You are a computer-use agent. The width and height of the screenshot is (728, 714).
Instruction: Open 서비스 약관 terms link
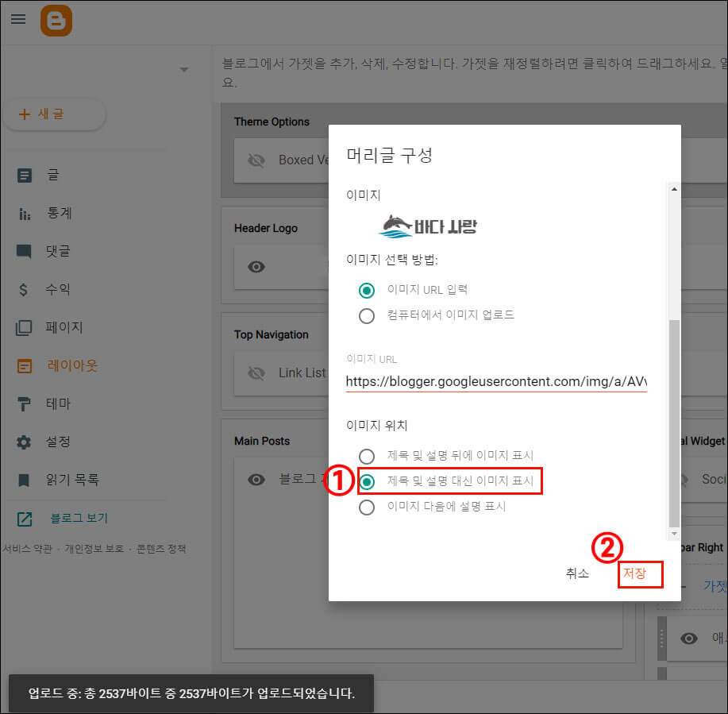(28, 549)
